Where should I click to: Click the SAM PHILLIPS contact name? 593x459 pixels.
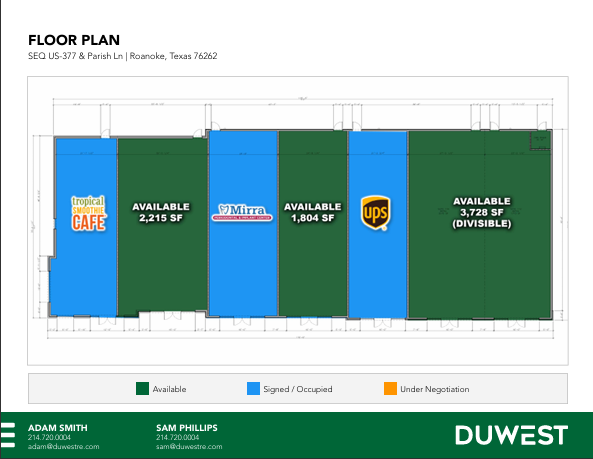[x=187, y=428]
